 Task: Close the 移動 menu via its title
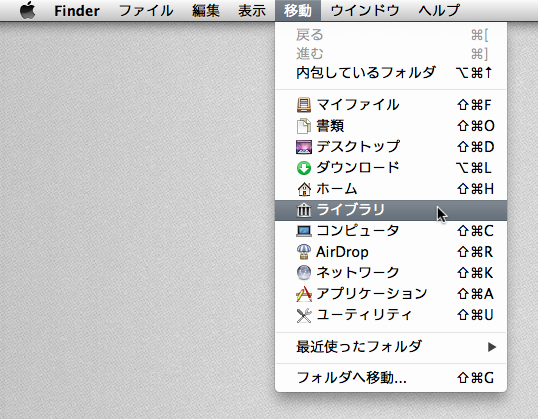298,11
